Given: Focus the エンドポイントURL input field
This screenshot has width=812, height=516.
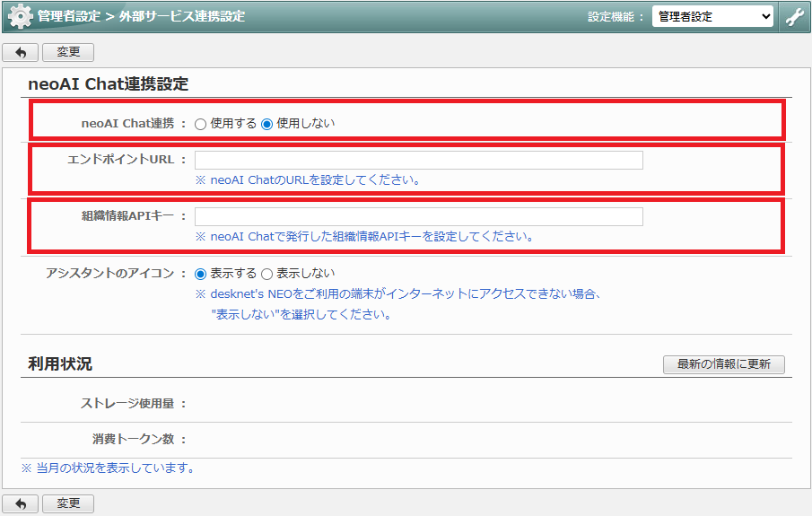Looking at the screenshot, I should click(x=418, y=160).
